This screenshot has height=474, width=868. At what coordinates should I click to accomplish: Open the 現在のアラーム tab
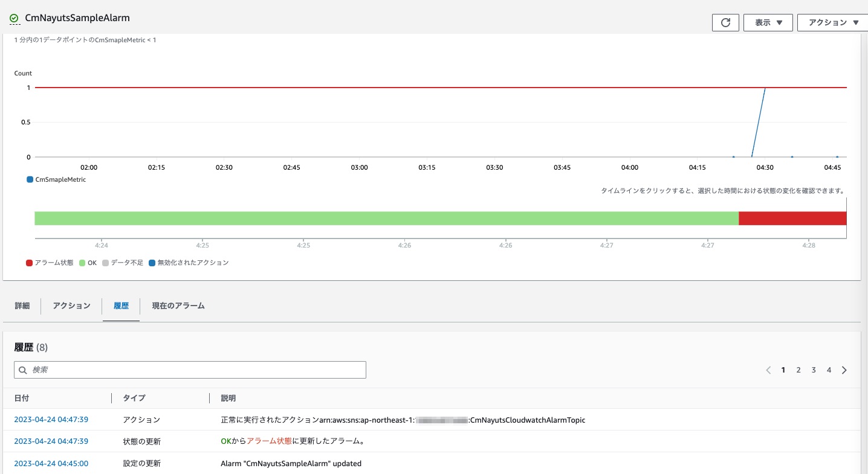(x=178, y=306)
